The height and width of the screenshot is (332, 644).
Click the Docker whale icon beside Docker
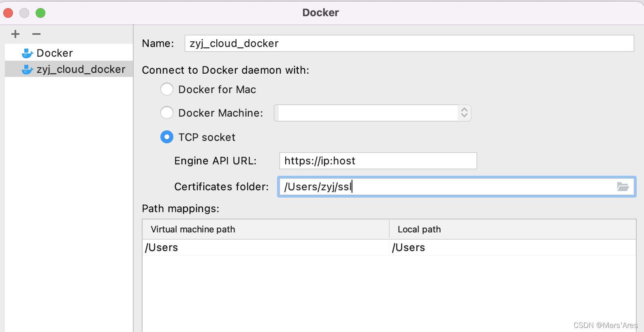[27, 53]
